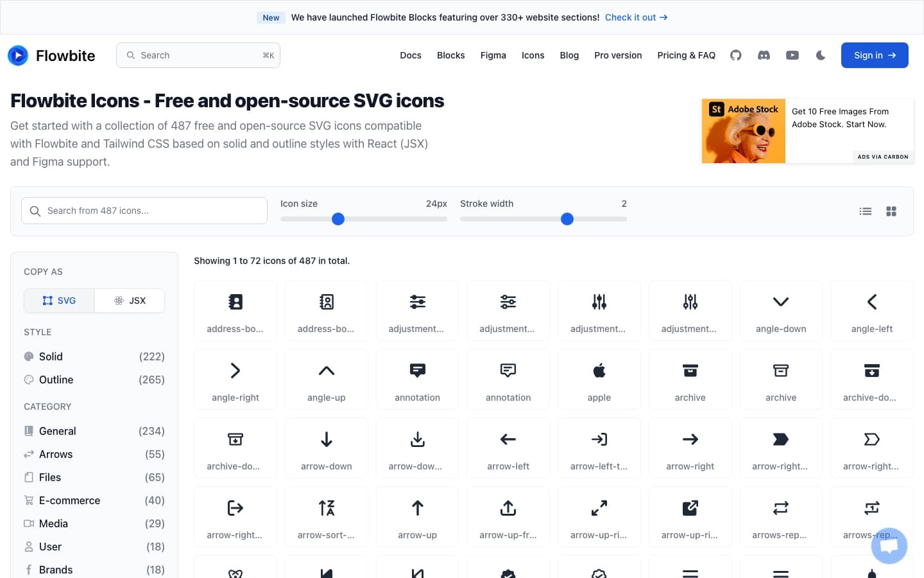Select the angle-up icon card
924x578 pixels.
point(327,379)
